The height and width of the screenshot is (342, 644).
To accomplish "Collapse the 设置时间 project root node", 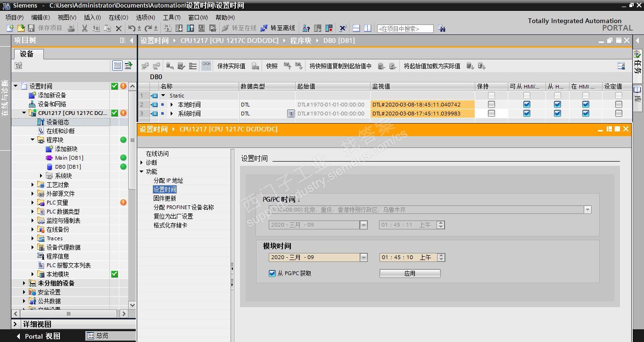I will 16,86.
